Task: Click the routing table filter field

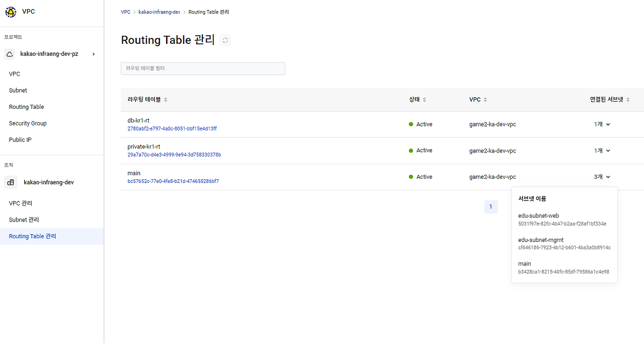Action: point(203,68)
